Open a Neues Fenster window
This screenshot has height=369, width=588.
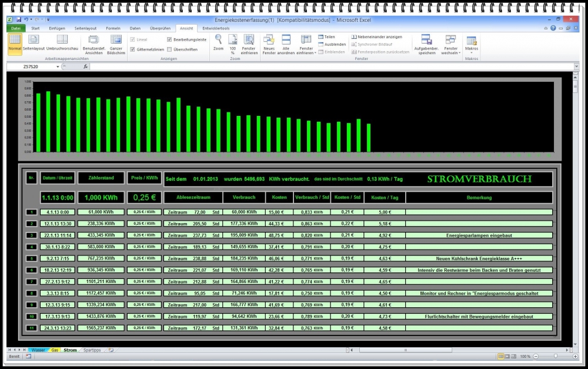coord(269,42)
